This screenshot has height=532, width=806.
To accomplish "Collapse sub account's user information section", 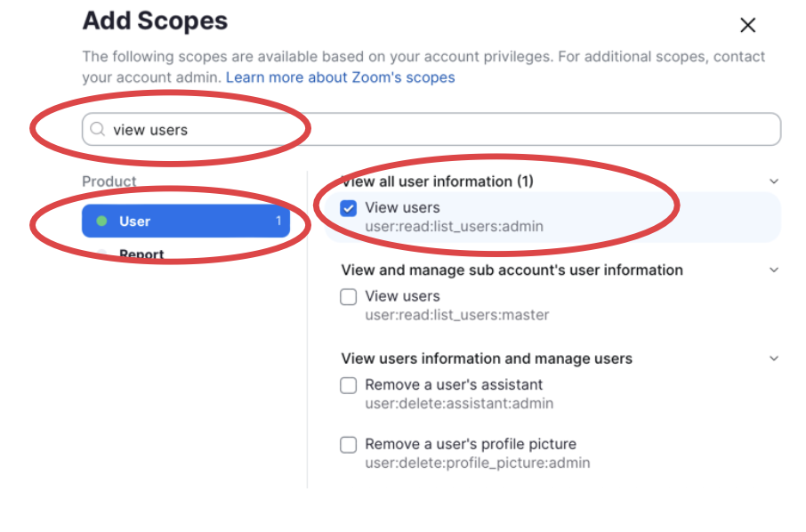I will (774, 270).
